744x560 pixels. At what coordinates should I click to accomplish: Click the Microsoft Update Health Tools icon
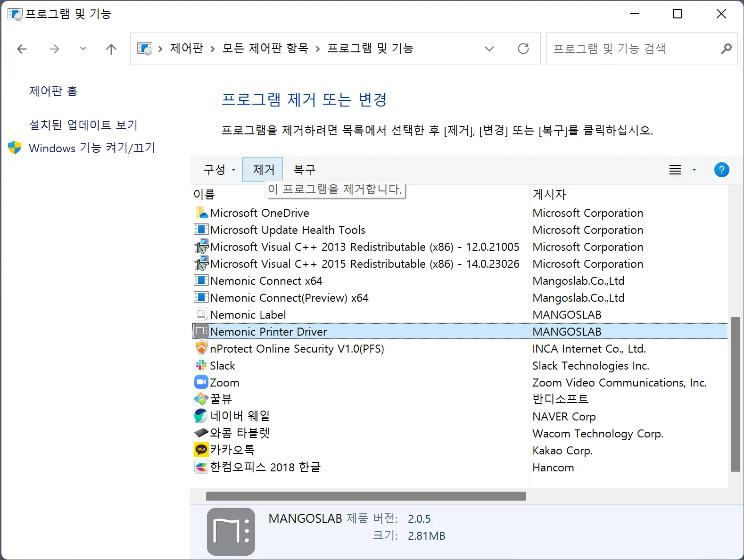point(201,230)
